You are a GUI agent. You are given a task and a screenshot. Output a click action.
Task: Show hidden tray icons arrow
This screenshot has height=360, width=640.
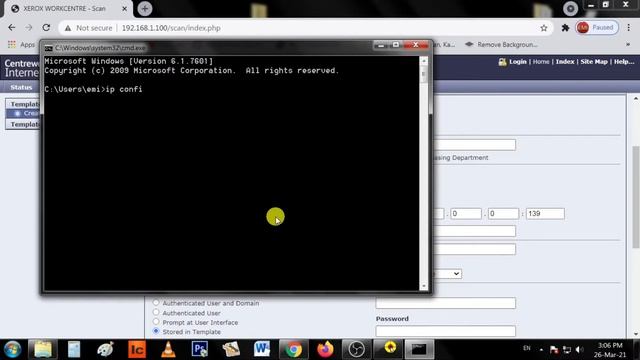tap(541, 350)
